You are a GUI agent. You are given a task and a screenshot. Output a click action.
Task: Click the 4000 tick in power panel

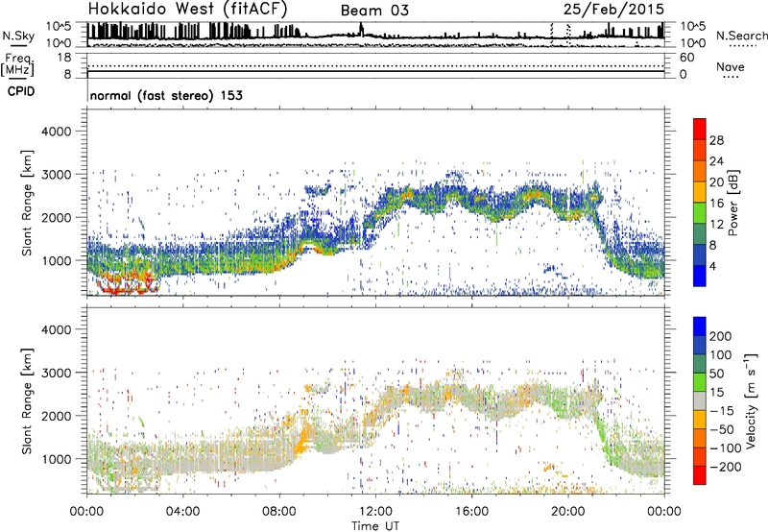(x=56, y=132)
